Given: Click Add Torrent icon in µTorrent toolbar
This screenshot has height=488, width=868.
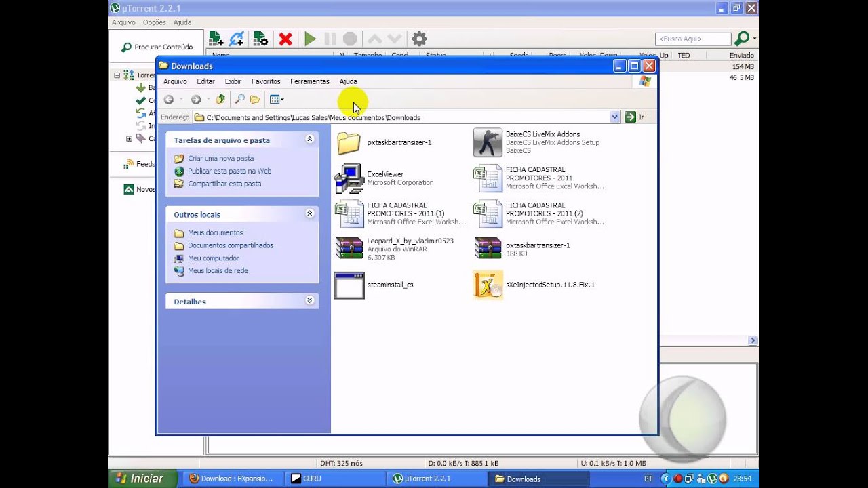Looking at the screenshot, I should coord(216,39).
